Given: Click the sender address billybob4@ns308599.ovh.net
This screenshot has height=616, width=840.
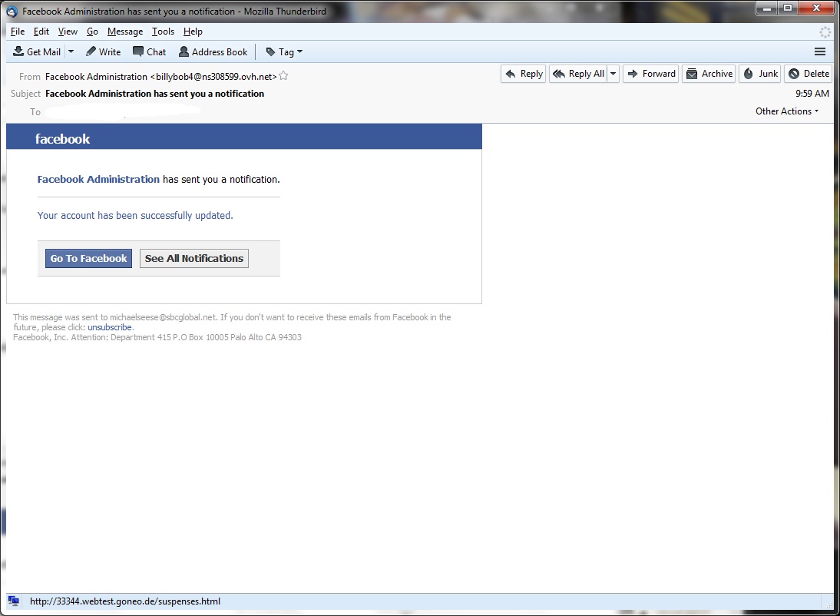Looking at the screenshot, I should [214, 77].
